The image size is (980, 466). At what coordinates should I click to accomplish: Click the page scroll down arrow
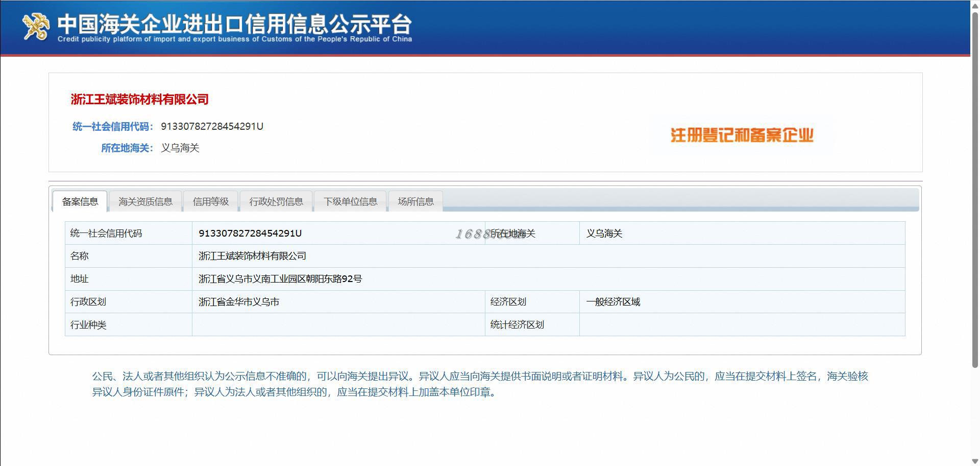coord(975,461)
